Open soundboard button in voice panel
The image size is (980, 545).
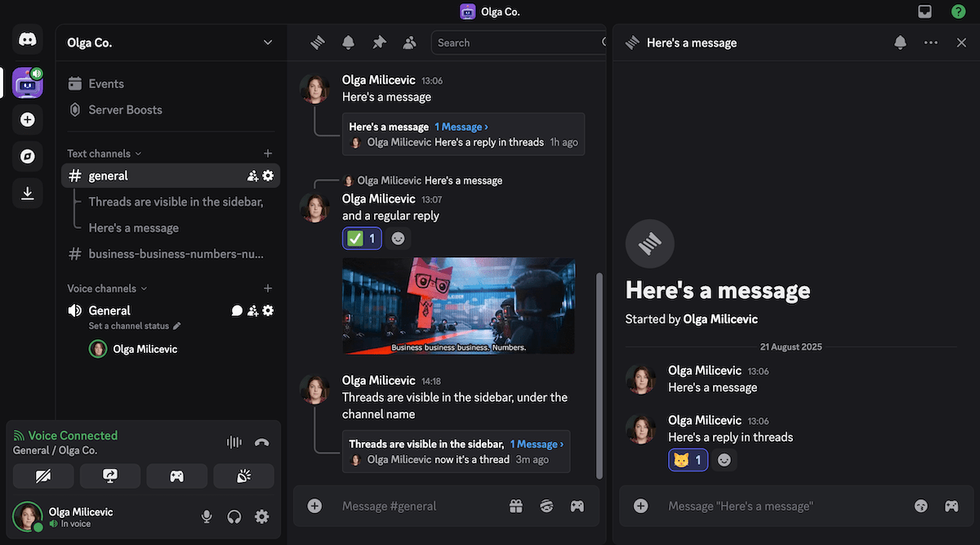click(x=243, y=476)
